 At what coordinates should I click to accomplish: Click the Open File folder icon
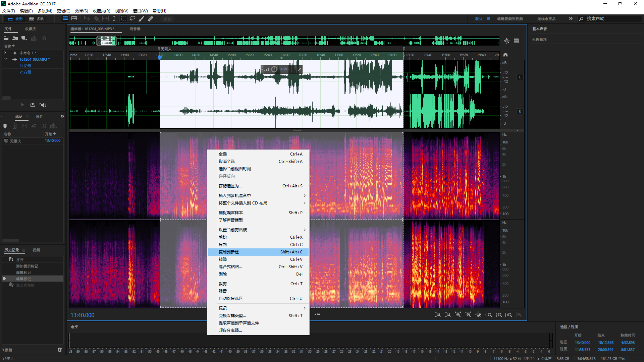(6, 38)
